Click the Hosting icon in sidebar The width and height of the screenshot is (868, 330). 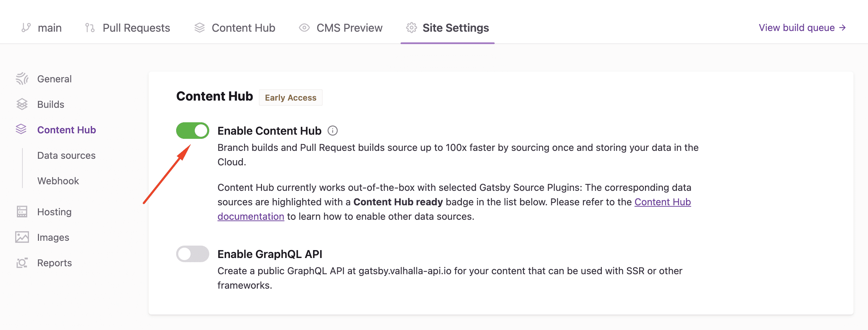click(x=22, y=212)
